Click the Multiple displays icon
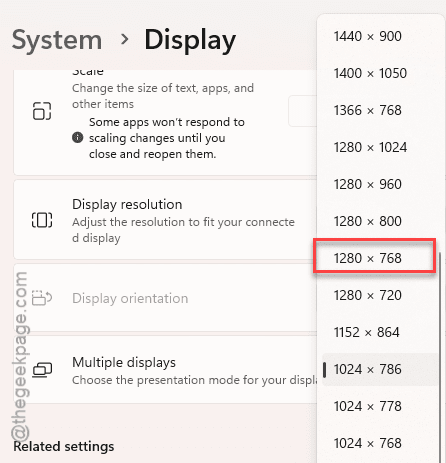The width and height of the screenshot is (446, 463). 42,370
